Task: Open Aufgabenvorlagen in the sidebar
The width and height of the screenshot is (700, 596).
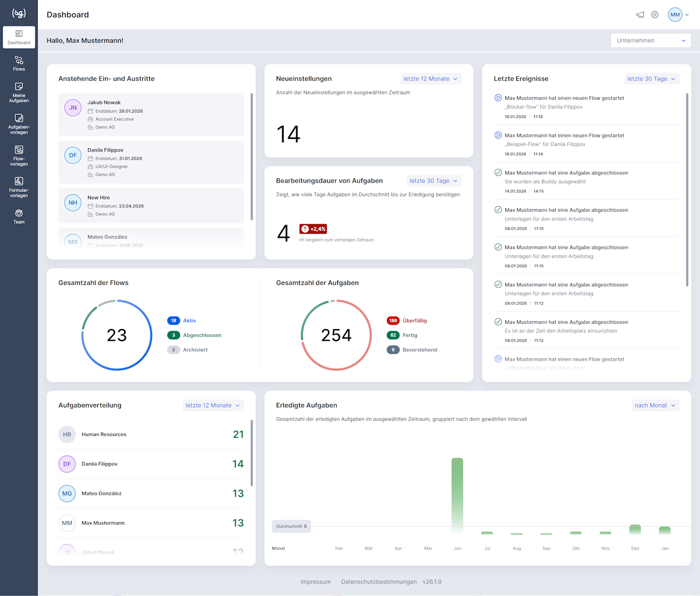Action: [19, 124]
